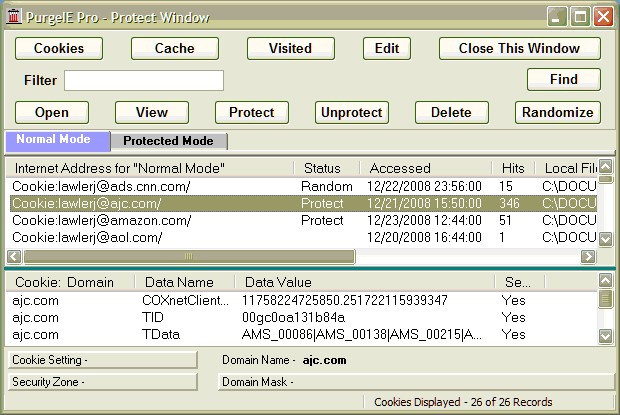620x415 pixels.
Task: Click the Local File column header
Action: pyautogui.click(x=566, y=168)
